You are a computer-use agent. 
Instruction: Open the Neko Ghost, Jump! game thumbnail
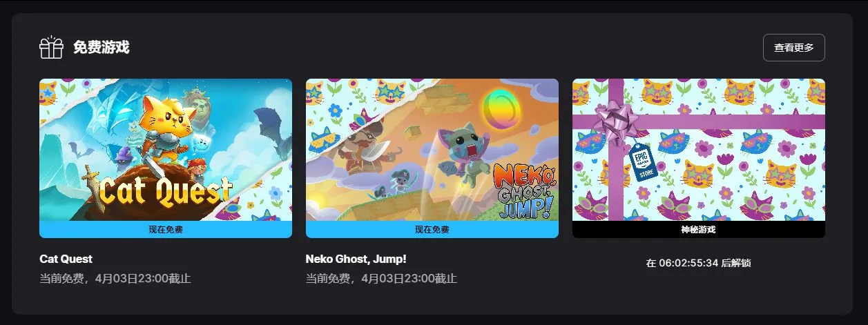point(432,150)
